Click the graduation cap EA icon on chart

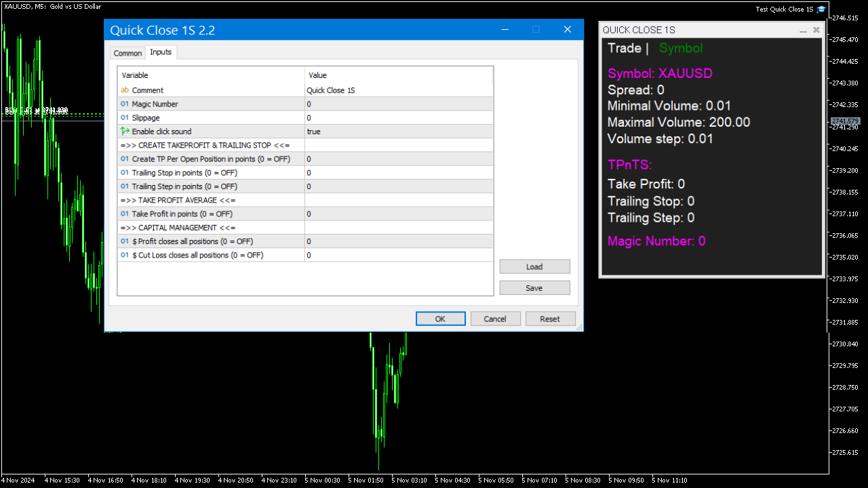(821, 9)
